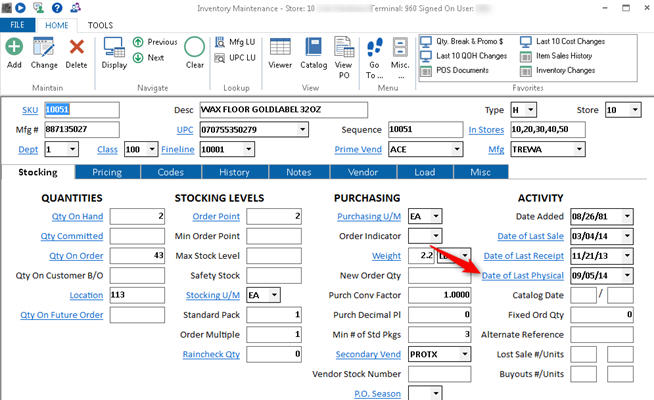Click the Raincheck Qty link

[x=210, y=354]
